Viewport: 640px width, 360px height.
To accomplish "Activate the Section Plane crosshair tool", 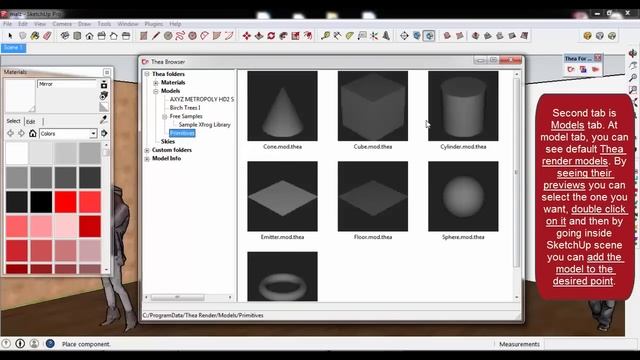I will pyautogui.click(x=404, y=36).
